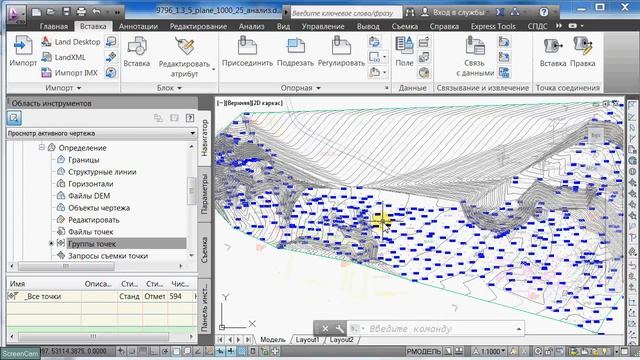Open the Анализ ribbon tab
The height and width of the screenshot is (360, 640).
point(251,26)
